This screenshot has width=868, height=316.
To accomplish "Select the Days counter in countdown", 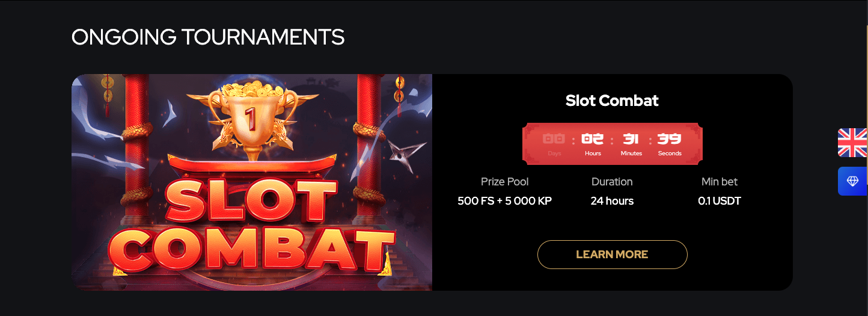I will click(554, 144).
